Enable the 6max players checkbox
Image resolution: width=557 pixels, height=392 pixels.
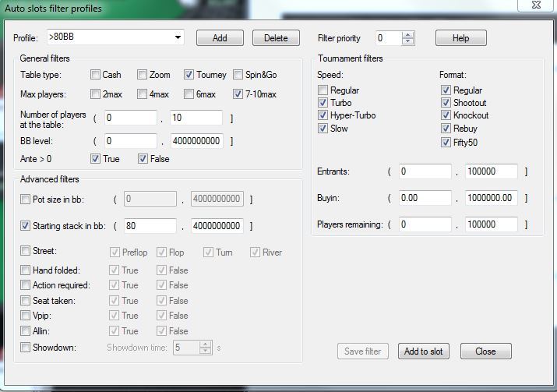pos(189,94)
